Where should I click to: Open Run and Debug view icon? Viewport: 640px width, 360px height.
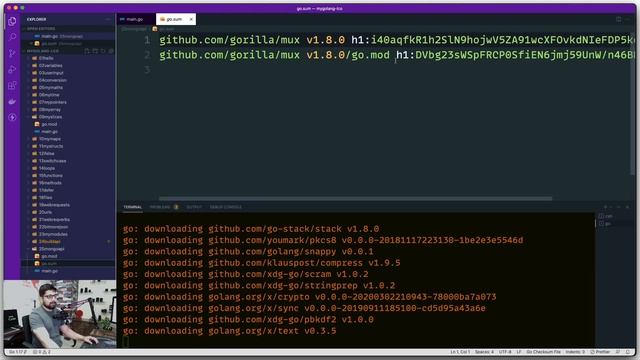click(x=12, y=69)
